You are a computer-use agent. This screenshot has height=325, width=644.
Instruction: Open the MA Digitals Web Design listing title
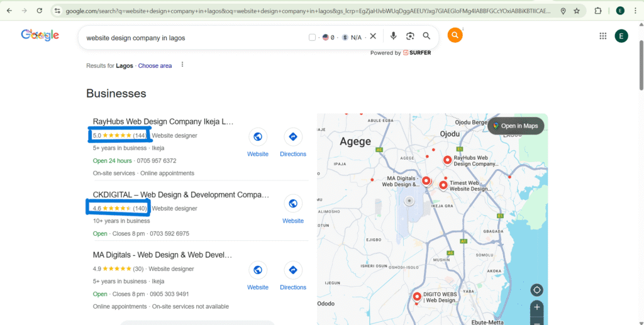coord(163,255)
